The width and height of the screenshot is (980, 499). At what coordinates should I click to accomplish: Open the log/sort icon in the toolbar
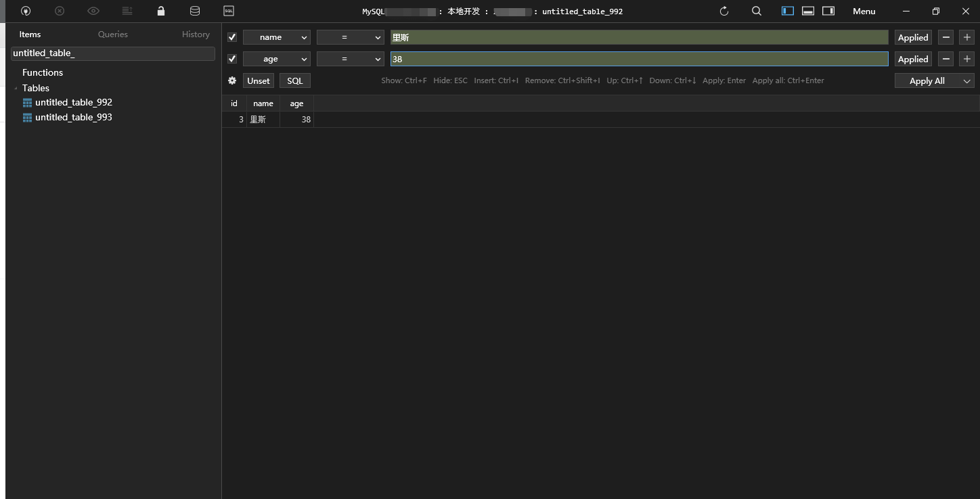(x=127, y=11)
